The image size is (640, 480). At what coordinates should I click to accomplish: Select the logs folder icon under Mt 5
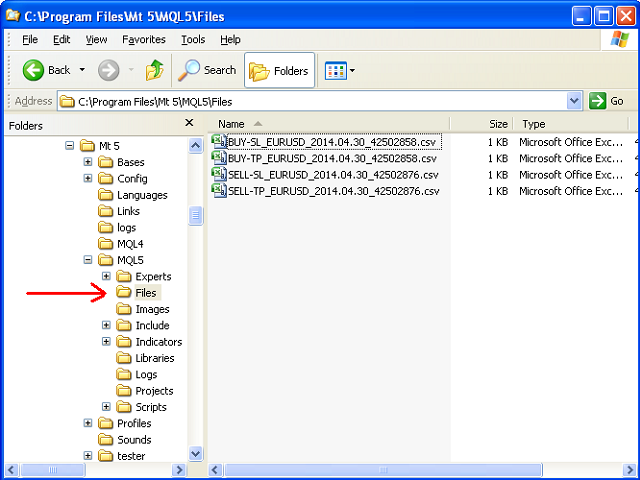click(105, 227)
